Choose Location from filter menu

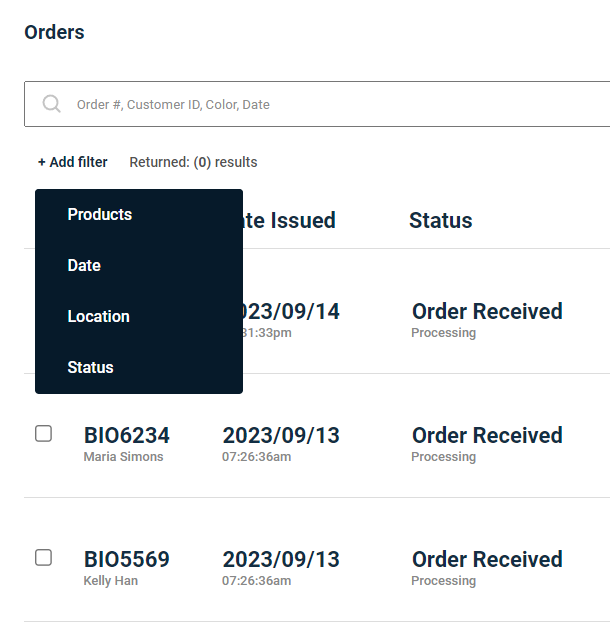[98, 316]
